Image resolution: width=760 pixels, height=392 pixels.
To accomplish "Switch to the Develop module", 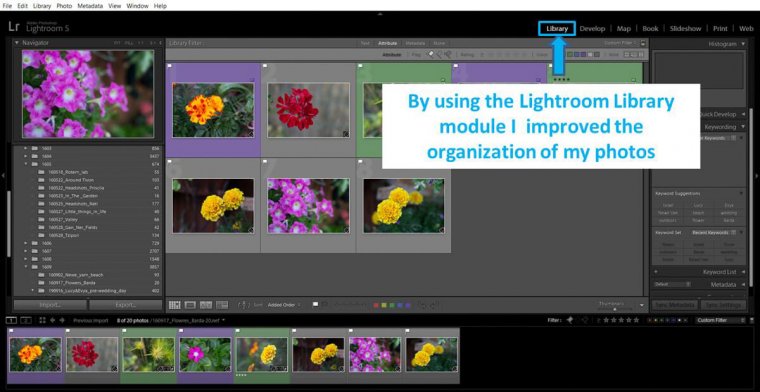I will (x=592, y=29).
